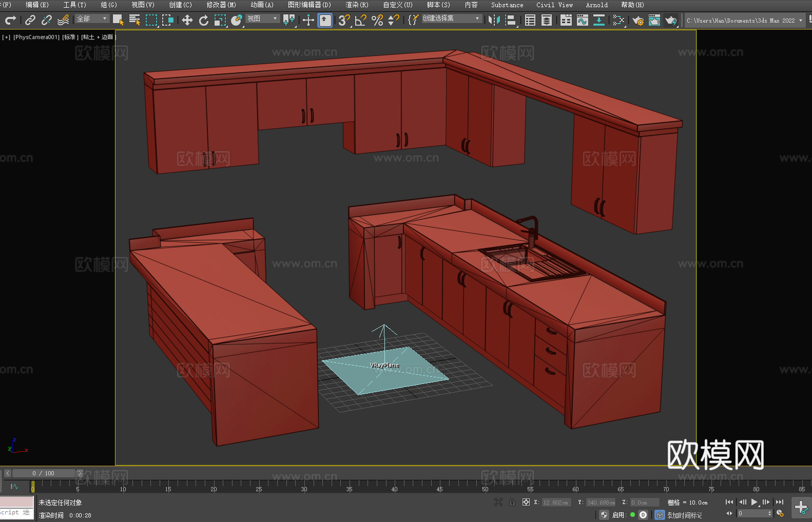The height and width of the screenshot is (522, 812).
Task: Click '添加时间标记' add time tag
Action: point(685,515)
